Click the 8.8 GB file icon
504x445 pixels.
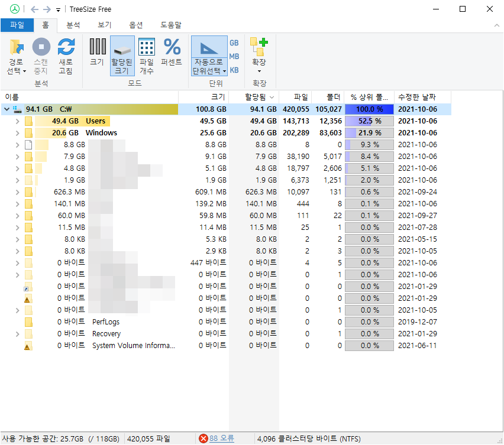coord(28,145)
